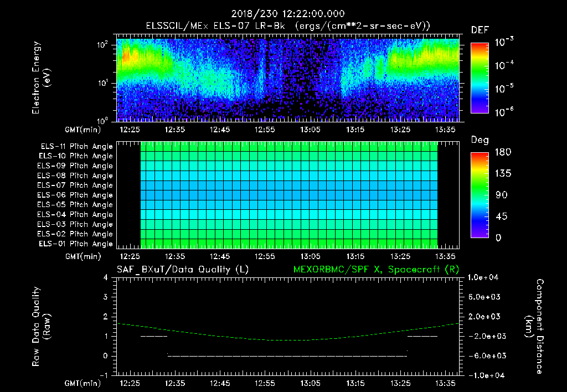Image resolution: width=567 pixels, height=392 pixels.
Task: Click the 13:05 tick under the pitch angle panel
Action: click(x=310, y=256)
